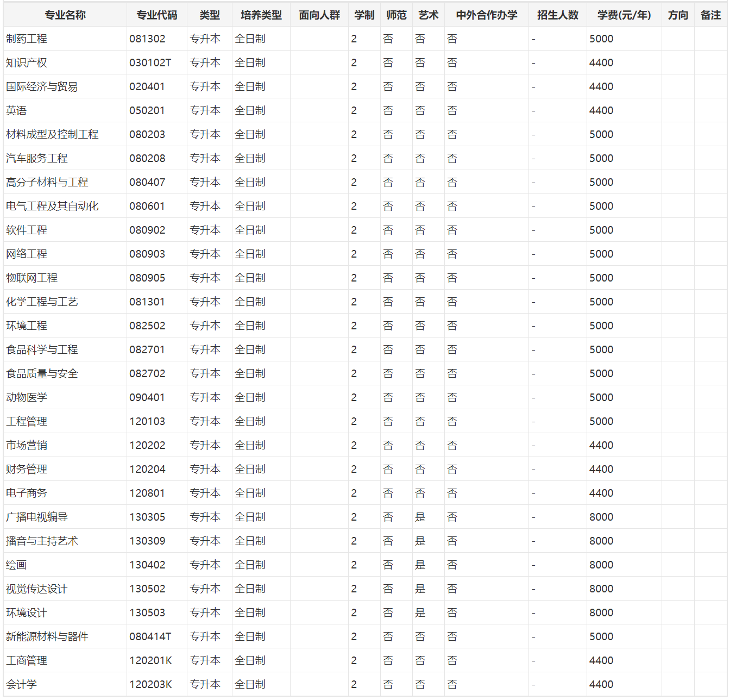Click 材料成型及控制工程 in the table
730x700 pixels.
[x=52, y=135]
